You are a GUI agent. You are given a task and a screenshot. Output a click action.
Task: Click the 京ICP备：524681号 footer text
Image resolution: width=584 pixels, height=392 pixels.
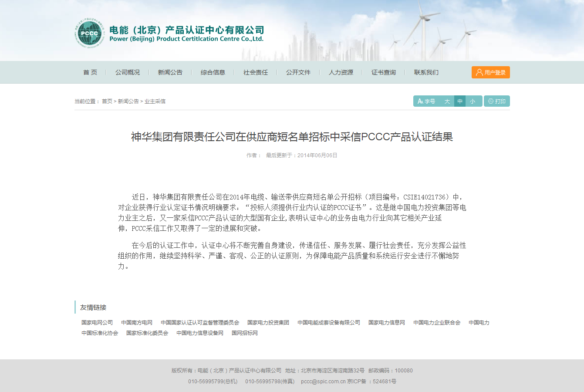tap(371, 382)
